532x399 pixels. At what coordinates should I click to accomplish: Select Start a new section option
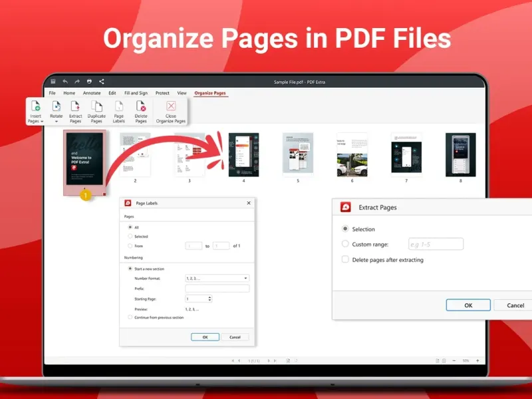point(130,269)
